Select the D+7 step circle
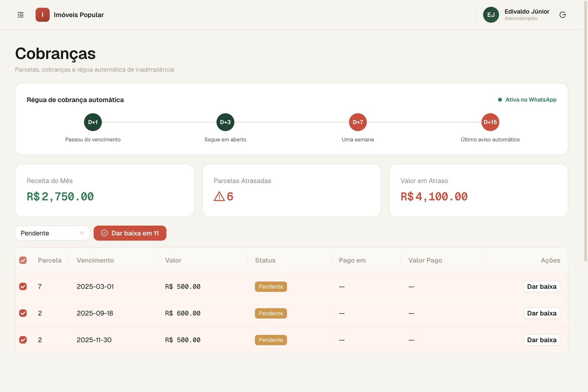 358,122
